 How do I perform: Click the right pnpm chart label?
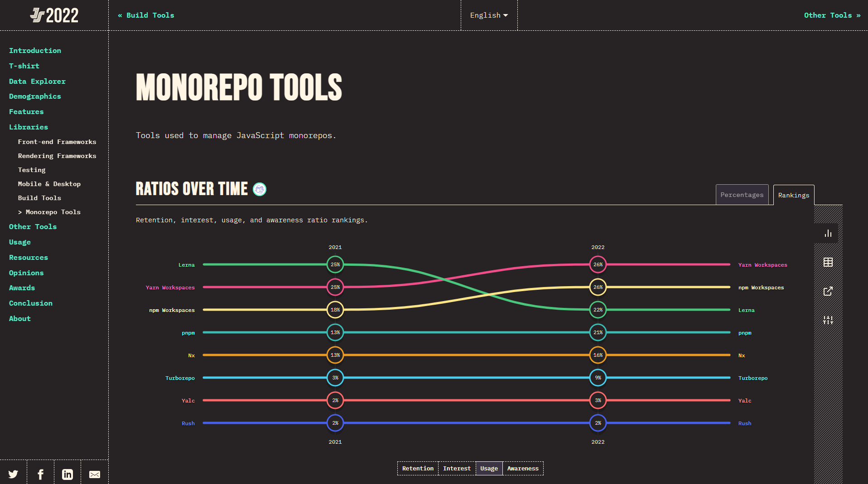pyautogui.click(x=745, y=333)
